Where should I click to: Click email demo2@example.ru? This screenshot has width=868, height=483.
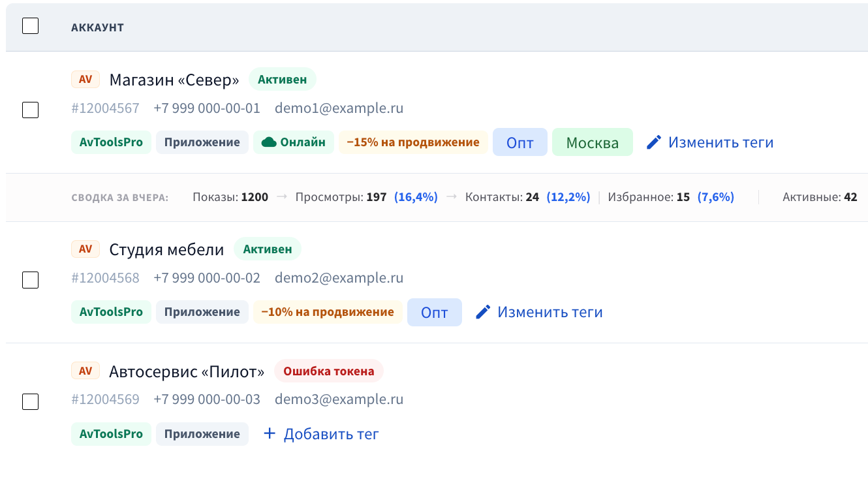(339, 278)
